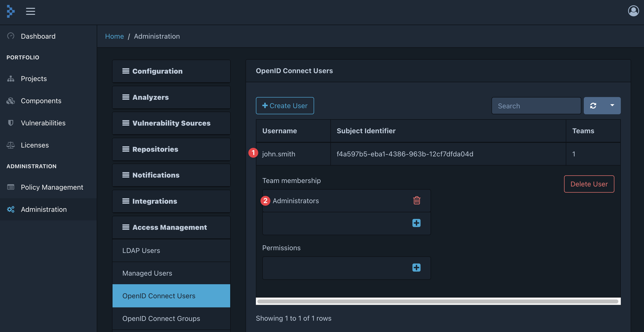The width and height of the screenshot is (644, 332).
Task: Follow the Home breadcrumb link
Action: tap(114, 36)
